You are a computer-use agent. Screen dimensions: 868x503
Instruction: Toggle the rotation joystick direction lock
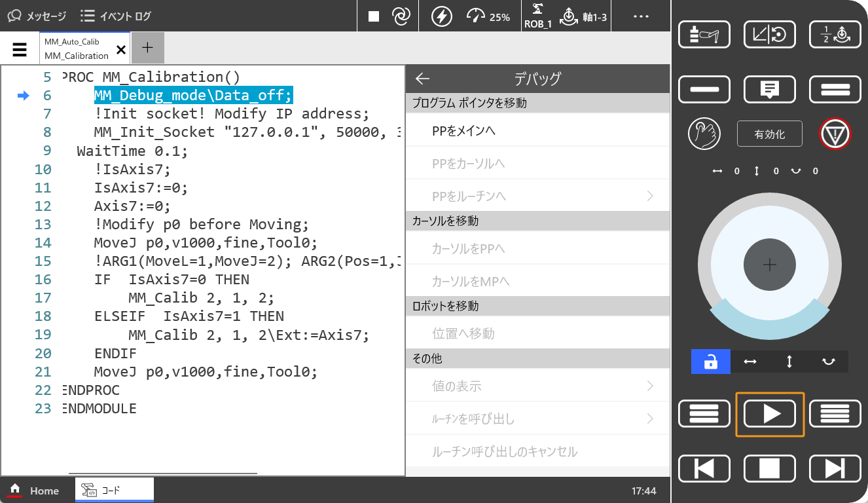tap(828, 362)
